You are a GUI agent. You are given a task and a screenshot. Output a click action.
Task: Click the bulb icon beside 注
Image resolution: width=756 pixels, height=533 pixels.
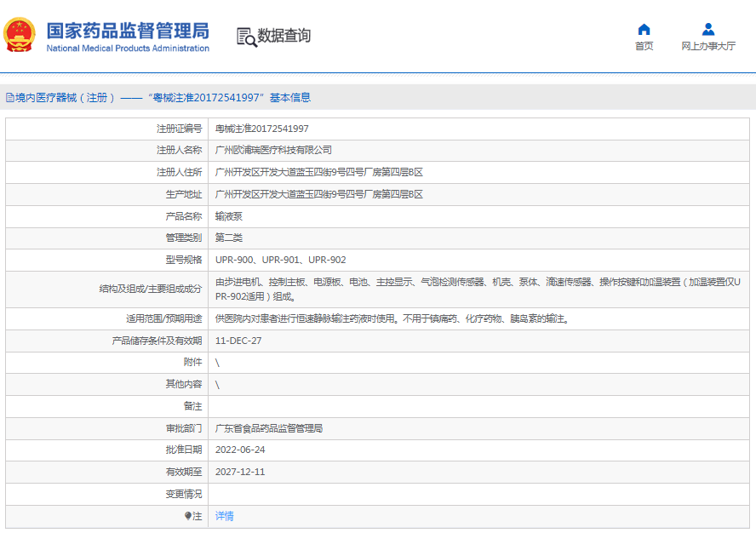pos(188,516)
